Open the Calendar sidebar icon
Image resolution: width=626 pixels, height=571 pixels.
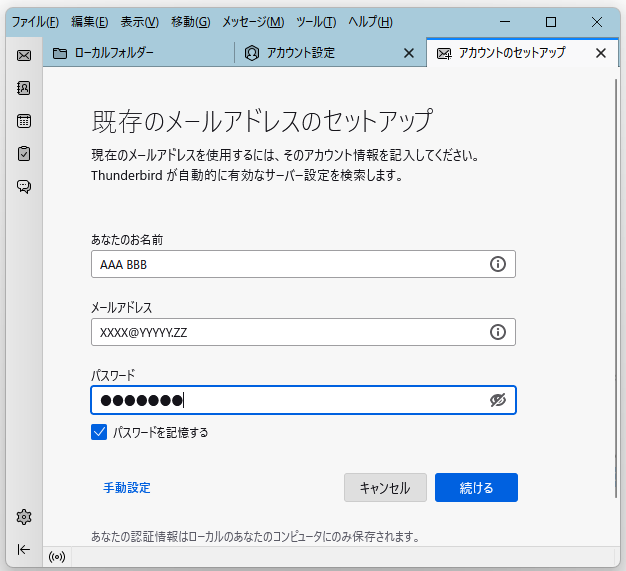click(x=24, y=121)
